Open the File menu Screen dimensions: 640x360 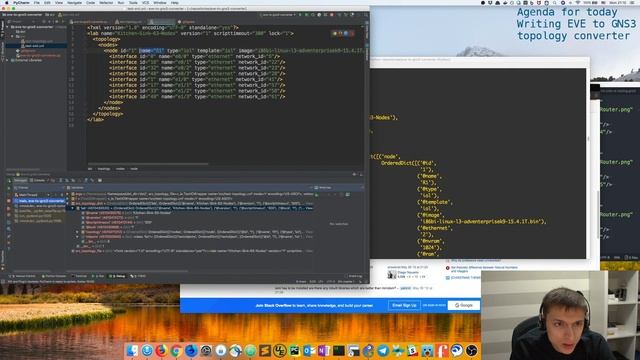37,2
